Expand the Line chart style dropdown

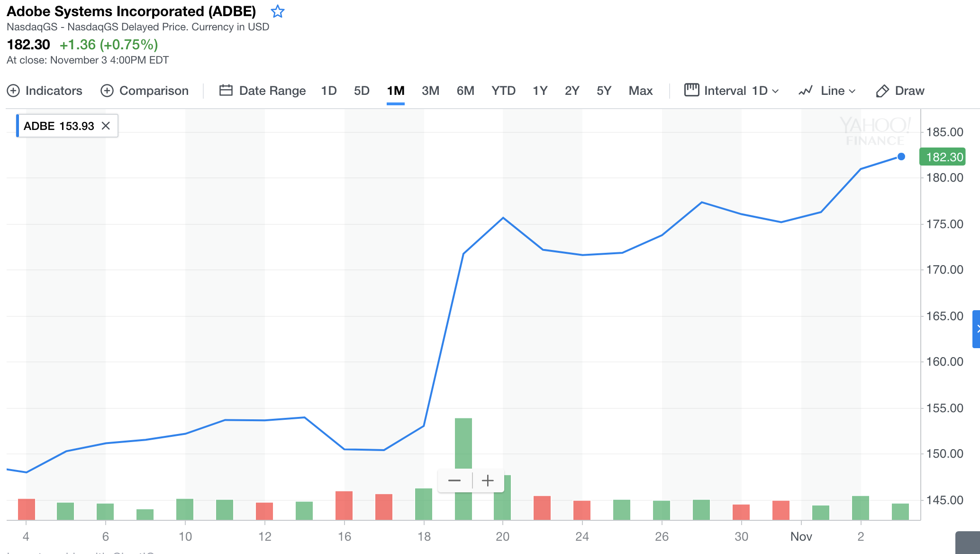point(852,91)
